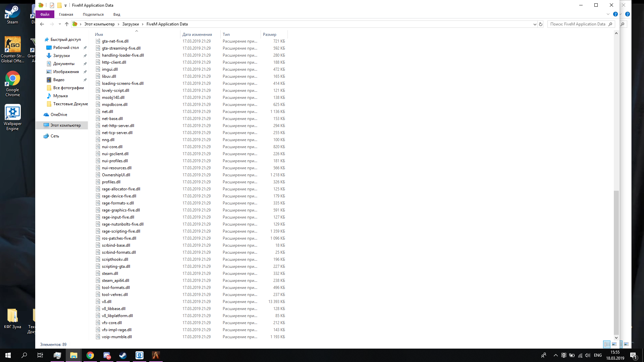The height and width of the screenshot is (362, 644).
Task: Click the scrollbar down arrow
Action: click(616, 338)
